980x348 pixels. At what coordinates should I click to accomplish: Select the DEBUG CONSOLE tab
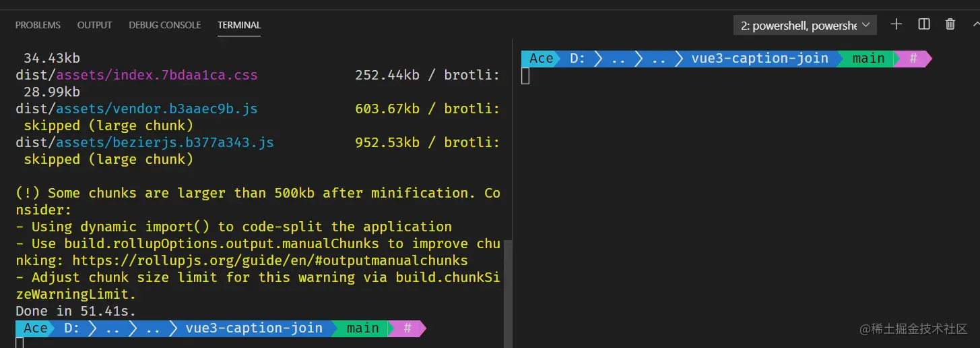165,25
